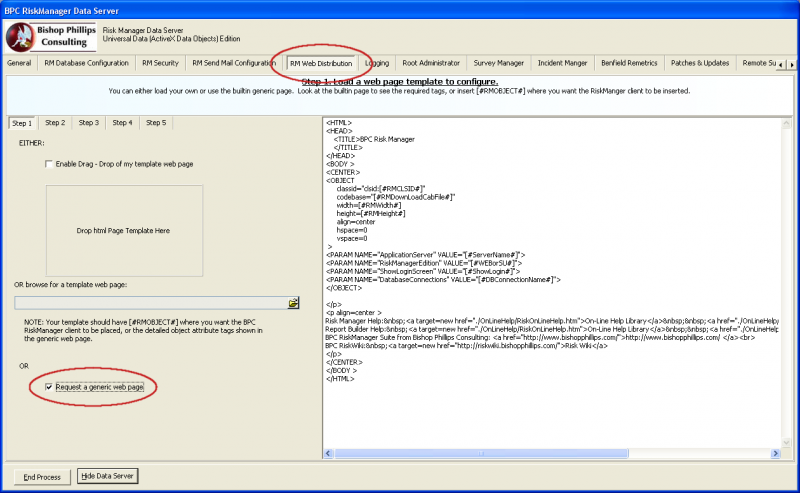Click the PARAM NAME="ShowLoginScreen" line
Image resolution: width=800 pixels, height=493 pixels.
(423, 272)
